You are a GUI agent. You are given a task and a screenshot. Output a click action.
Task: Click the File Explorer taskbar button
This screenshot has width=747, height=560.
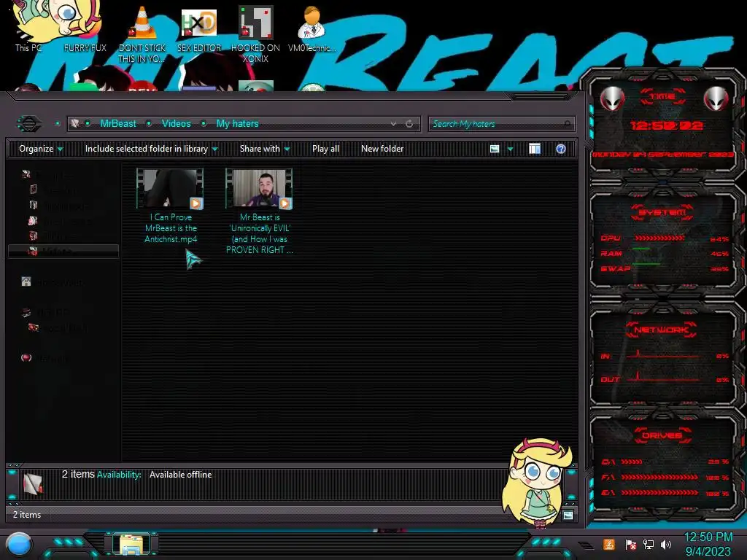(131, 544)
